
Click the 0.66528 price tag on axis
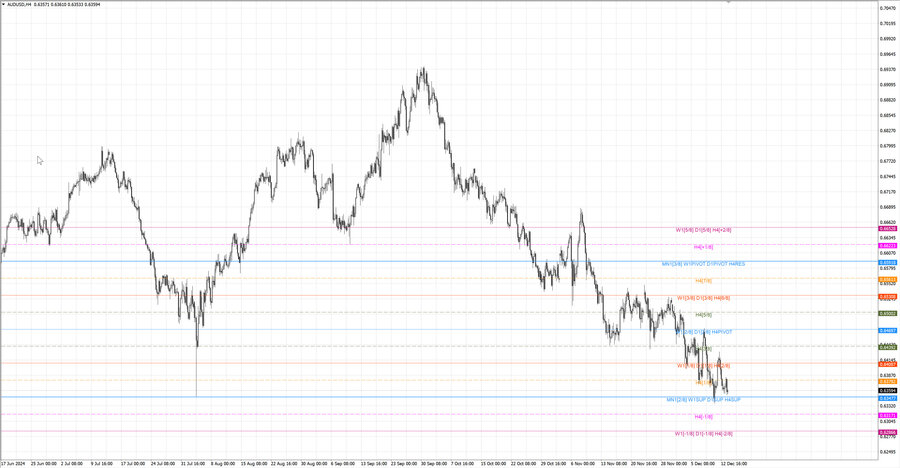pos(888,229)
